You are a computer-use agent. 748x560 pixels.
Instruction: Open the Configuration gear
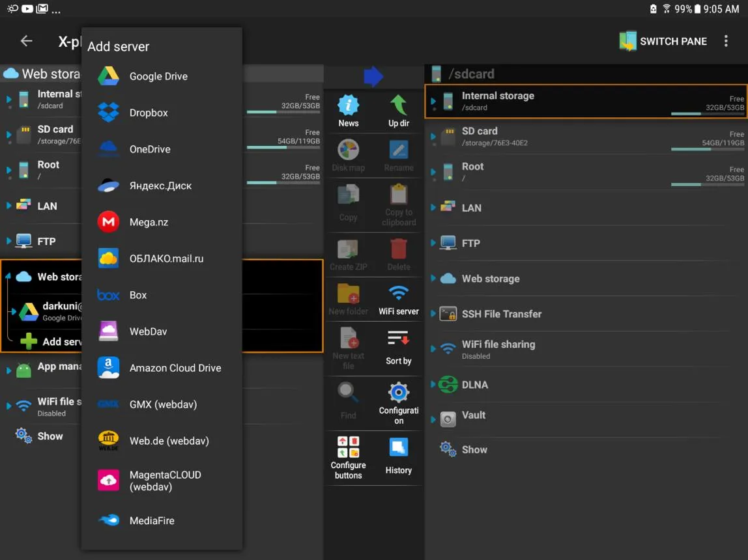point(398,403)
